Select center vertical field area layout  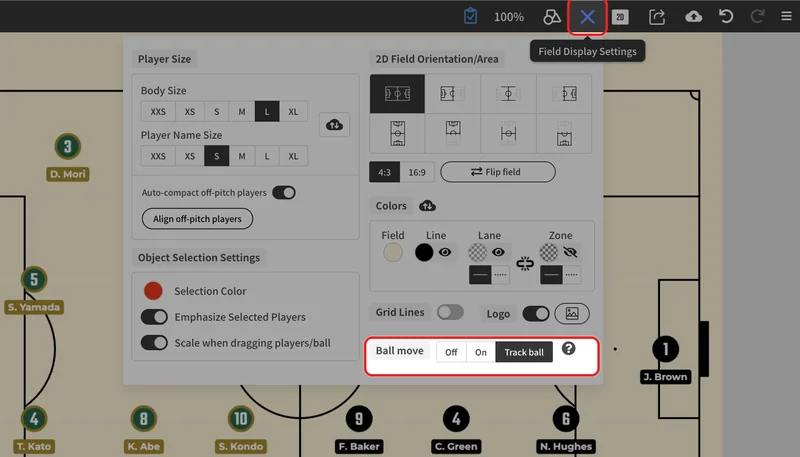509,133
